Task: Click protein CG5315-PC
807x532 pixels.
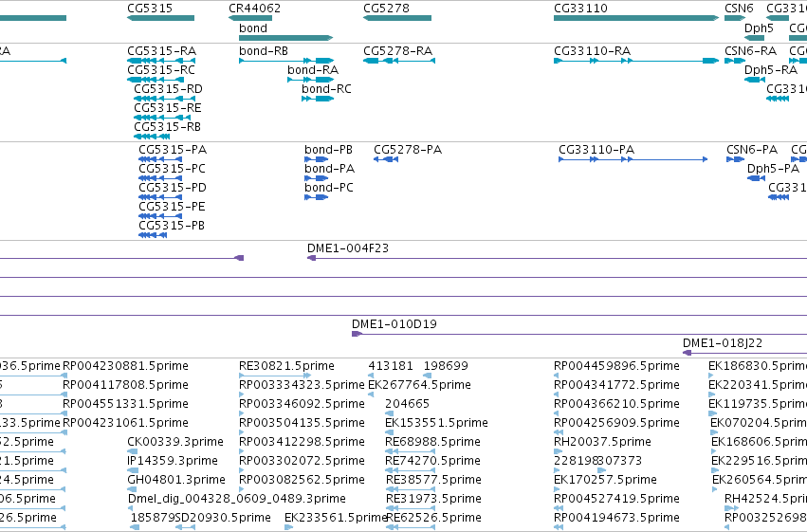Action: pyautogui.click(x=172, y=169)
